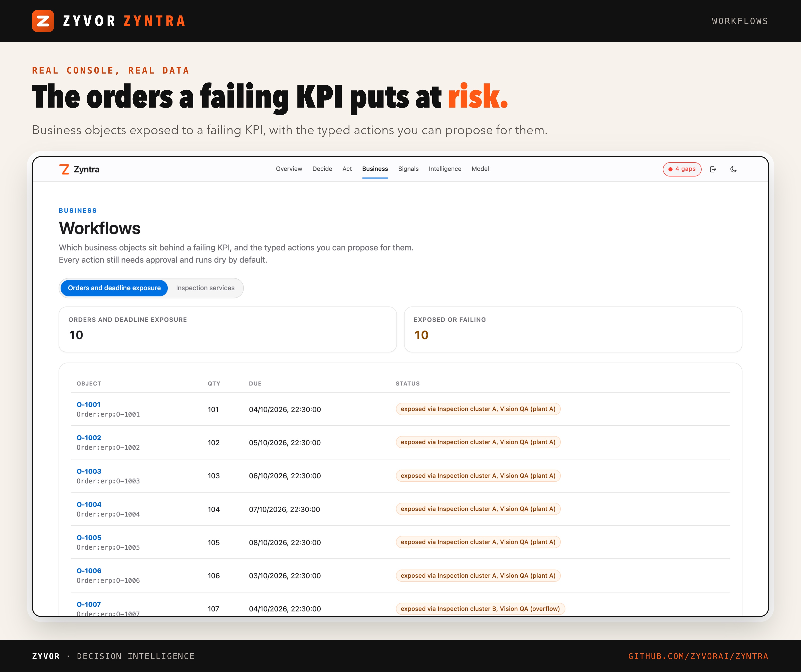Switch to the Decide tab
Viewport: 801px width, 672px height.
322,169
